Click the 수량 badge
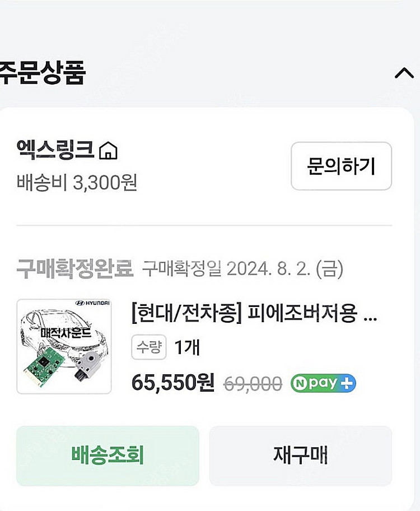 point(149,348)
